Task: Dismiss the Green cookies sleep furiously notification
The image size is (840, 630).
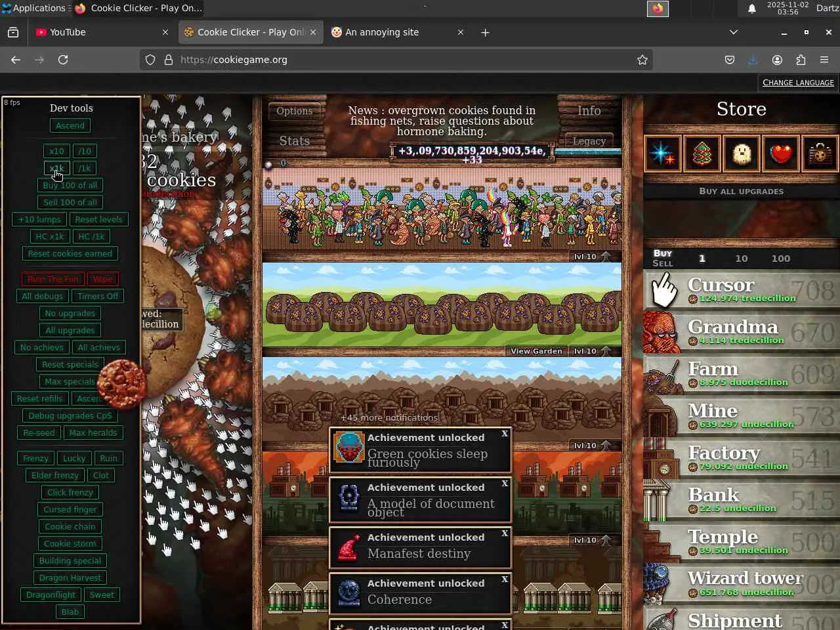Action: point(505,434)
